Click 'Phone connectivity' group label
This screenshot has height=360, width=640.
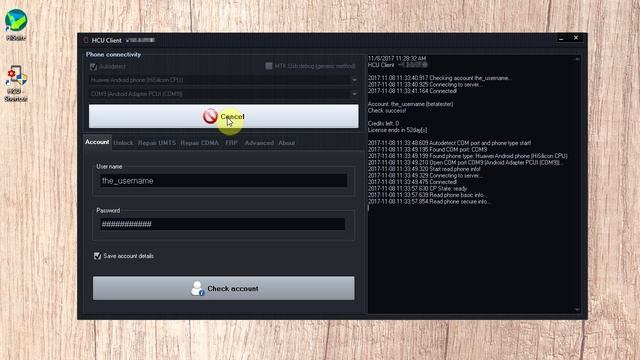(113, 54)
